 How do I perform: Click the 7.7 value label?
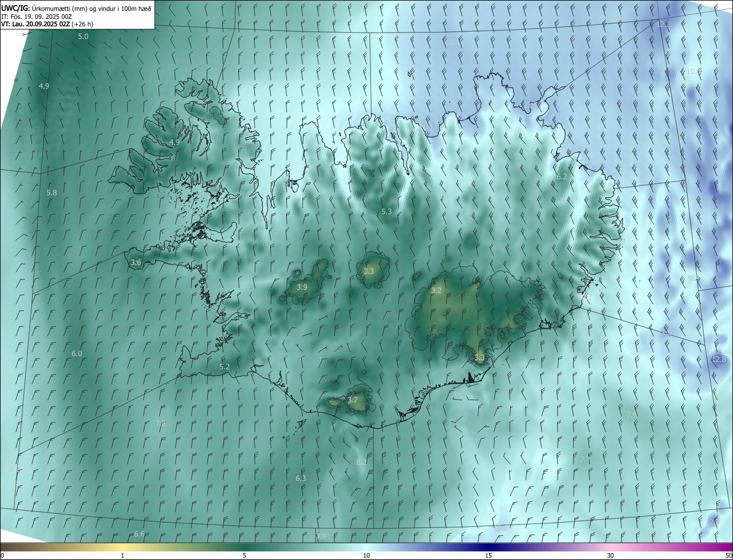(585, 460)
